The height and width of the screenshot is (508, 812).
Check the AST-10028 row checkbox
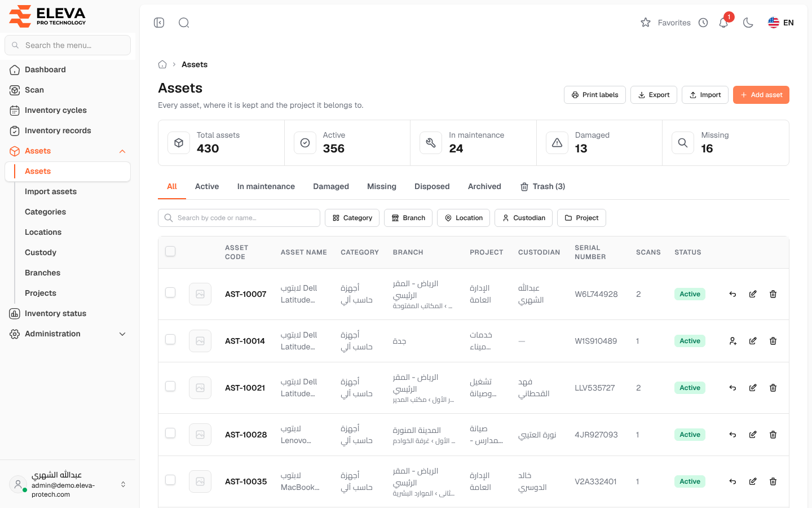point(170,433)
